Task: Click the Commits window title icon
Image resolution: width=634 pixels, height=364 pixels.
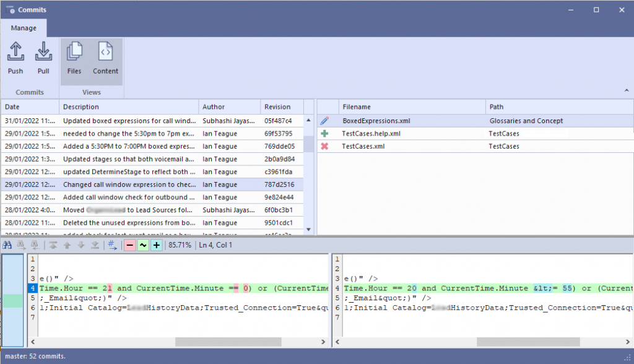Action: point(11,9)
